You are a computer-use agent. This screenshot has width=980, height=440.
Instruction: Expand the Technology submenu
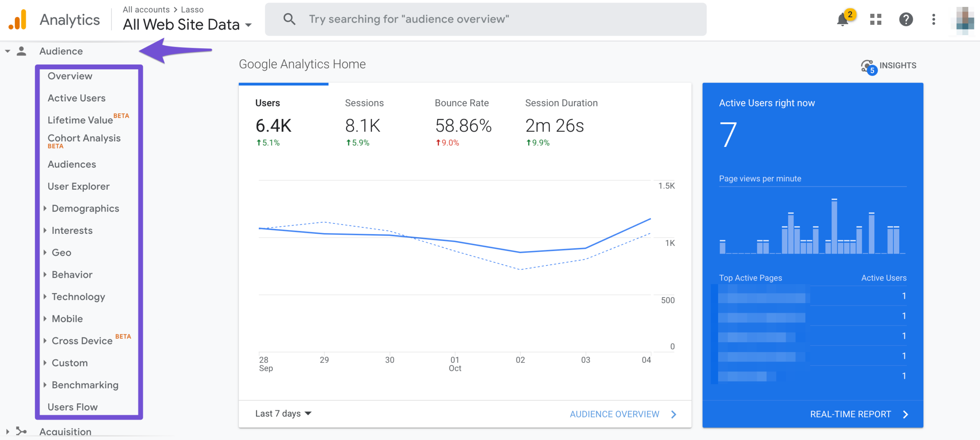point(45,297)
